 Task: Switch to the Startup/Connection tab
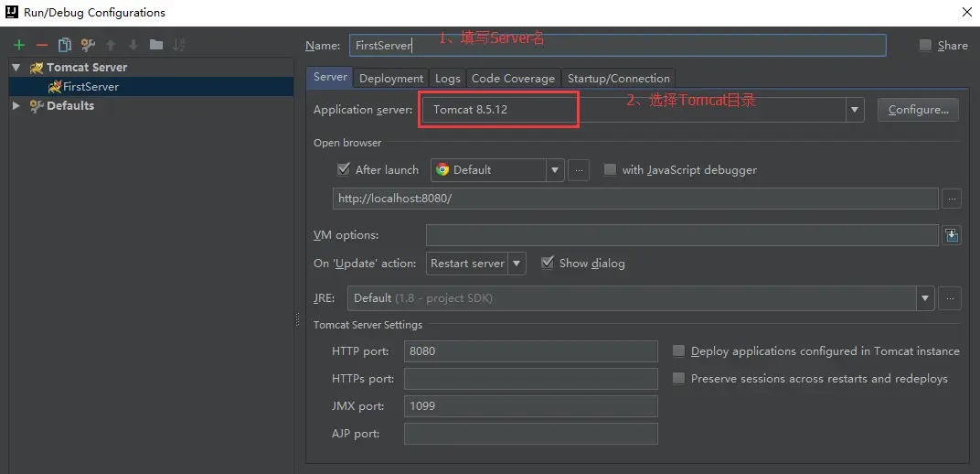619,78
